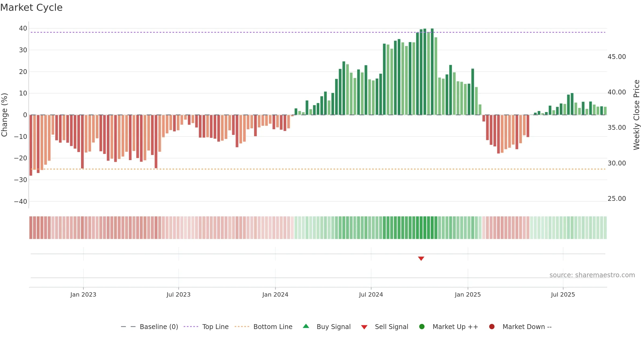Click the Market Up ++ legend label
The height and width of the screenshot is (362, 644).
455,327
